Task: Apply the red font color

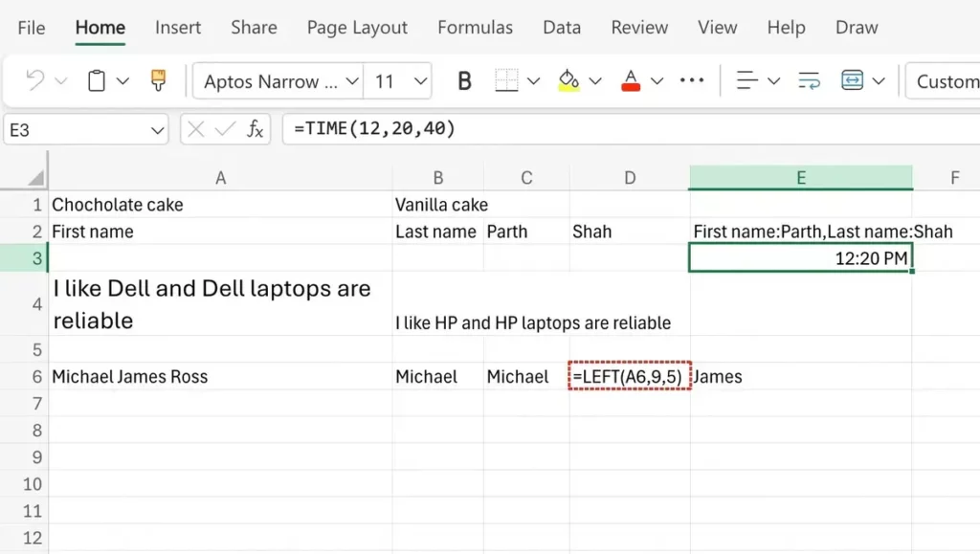Action: click(x=631, y=80)
